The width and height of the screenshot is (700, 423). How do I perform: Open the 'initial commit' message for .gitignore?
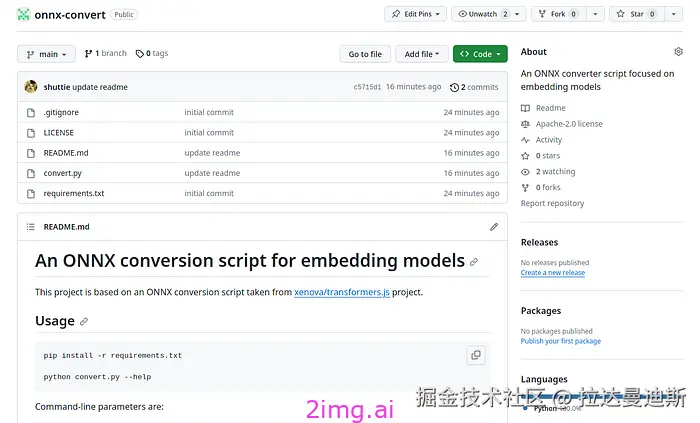[209, 112]
